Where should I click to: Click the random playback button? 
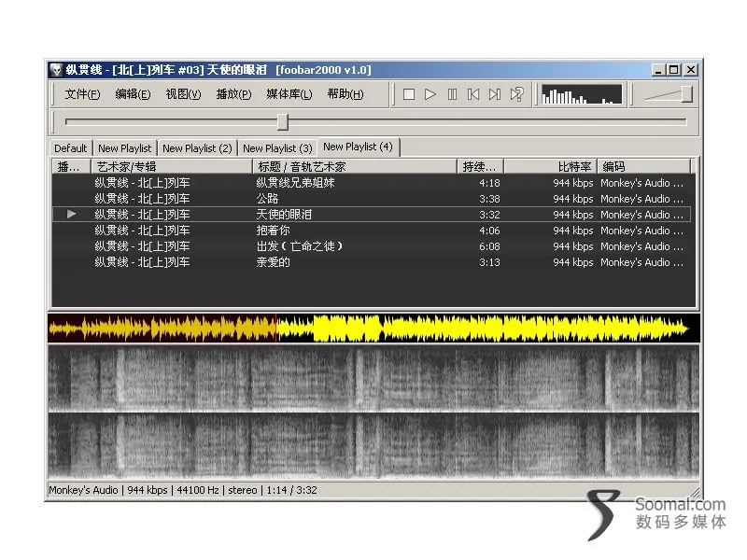click(517, 94)
